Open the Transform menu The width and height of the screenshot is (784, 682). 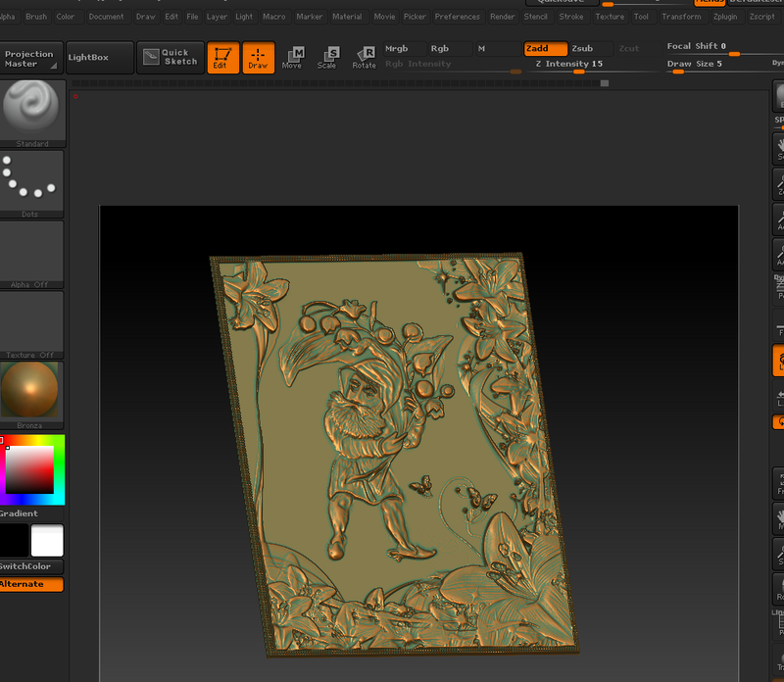tap(681, 17)
